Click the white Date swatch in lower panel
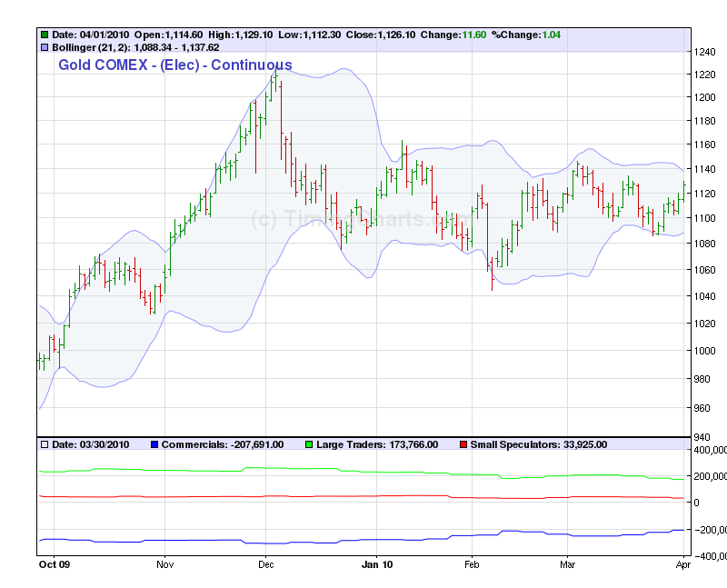This screenshot has width=727, height=588. pos(45,444)
